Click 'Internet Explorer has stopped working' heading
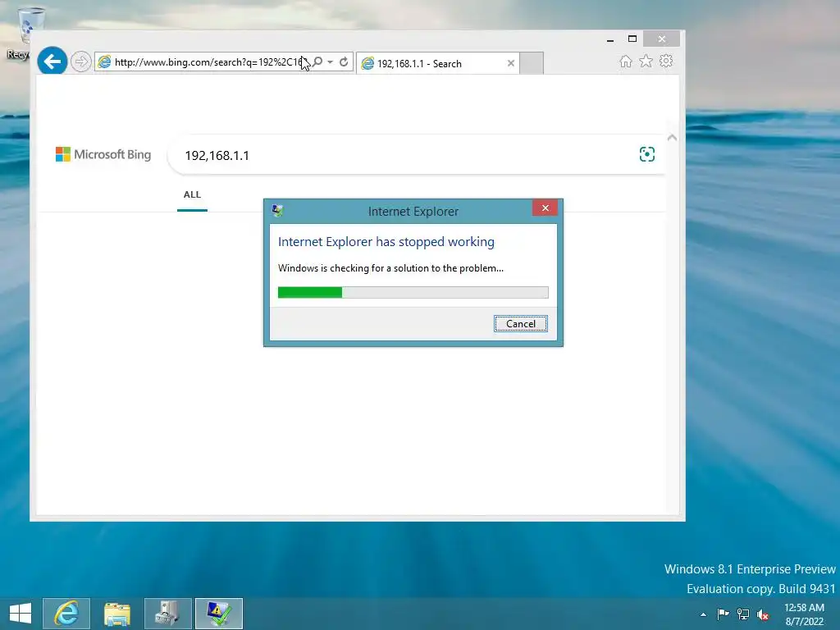 click(386, 242)
